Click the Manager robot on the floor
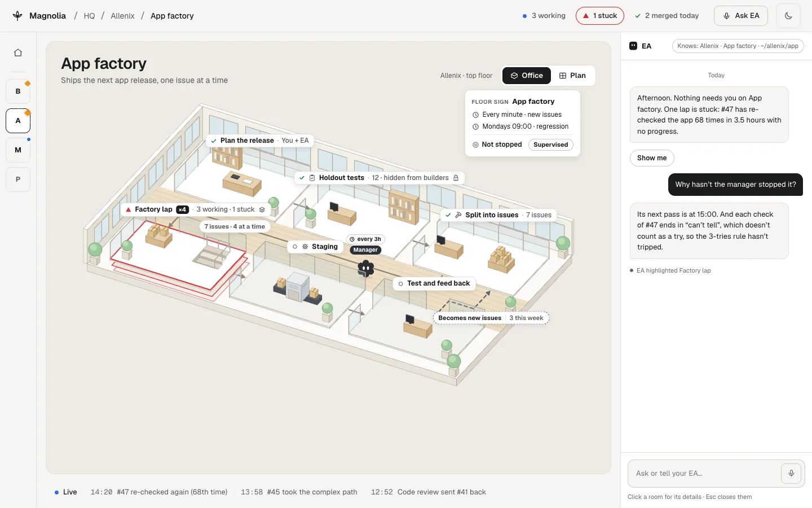The width and height of the screenshot is (812, 508). tap(366, 269)
